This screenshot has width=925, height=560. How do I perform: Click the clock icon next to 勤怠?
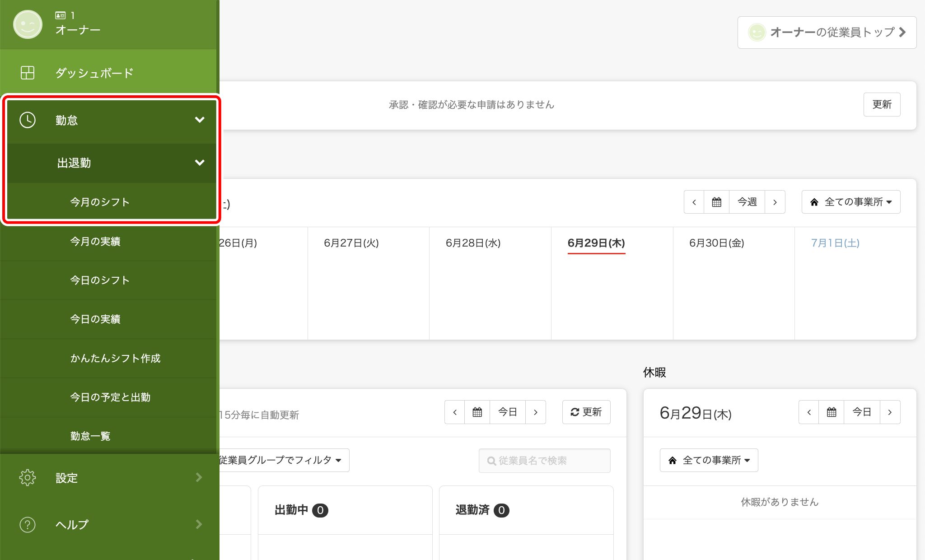[28, 120]
